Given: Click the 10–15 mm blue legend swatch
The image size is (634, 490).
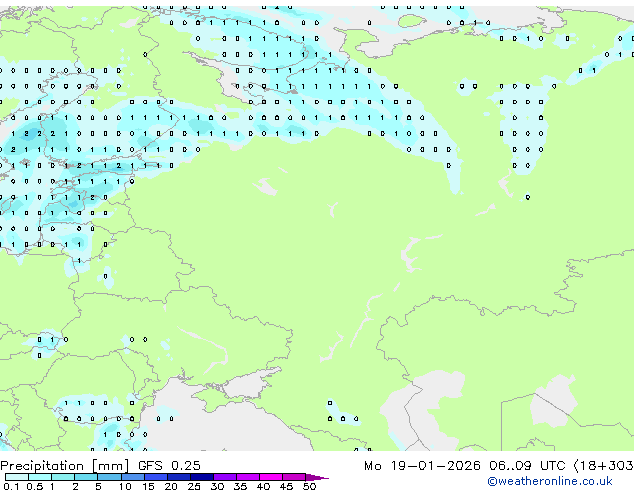Looking at the screenshot, I should [132, 477].
